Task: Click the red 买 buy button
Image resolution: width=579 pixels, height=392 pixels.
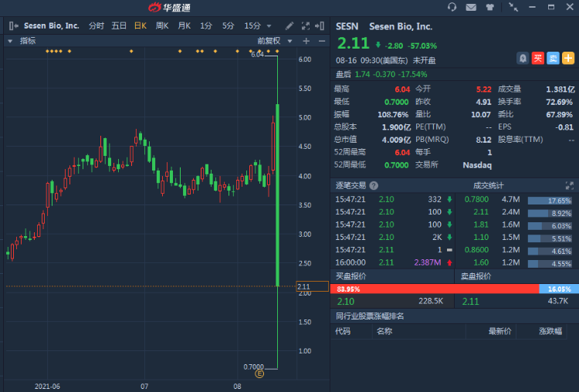Action: pos(538,58)
